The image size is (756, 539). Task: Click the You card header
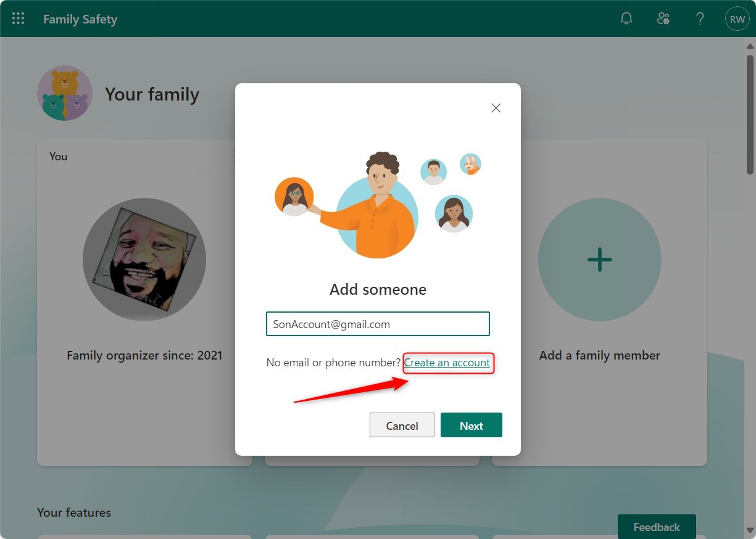tap(58, 156)
